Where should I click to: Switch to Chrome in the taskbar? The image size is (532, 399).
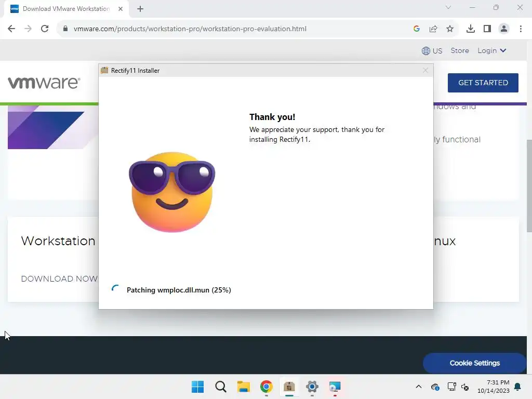pos(267,387)
